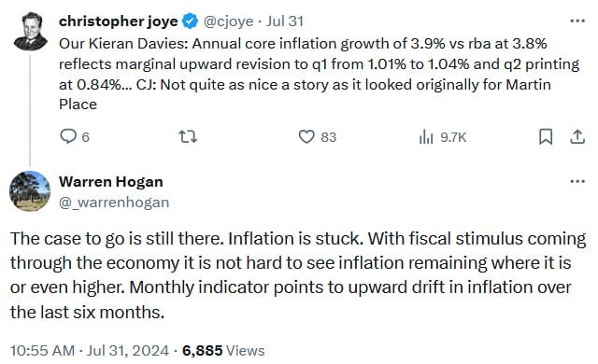The height and width of the screenshot is (364, 598).
Task: Open the @cjoye handle link
Action: coord(228,21)
